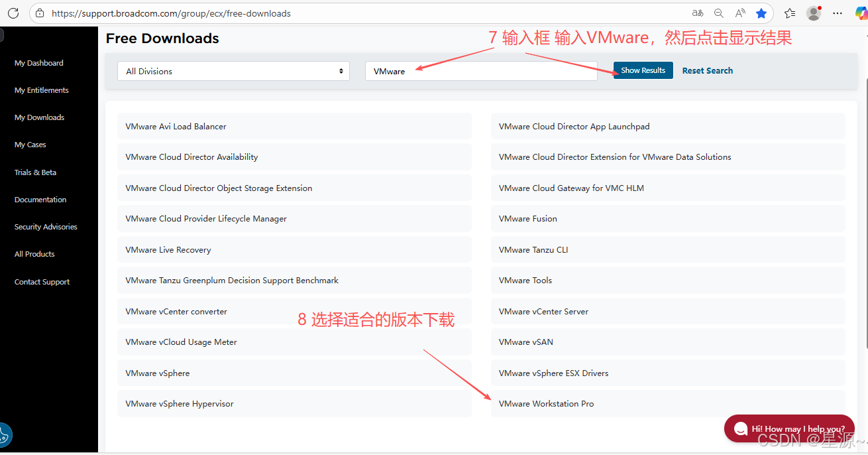Open Security Advisories in sidebar
The image size is (868, 455).
coord(46,227)
